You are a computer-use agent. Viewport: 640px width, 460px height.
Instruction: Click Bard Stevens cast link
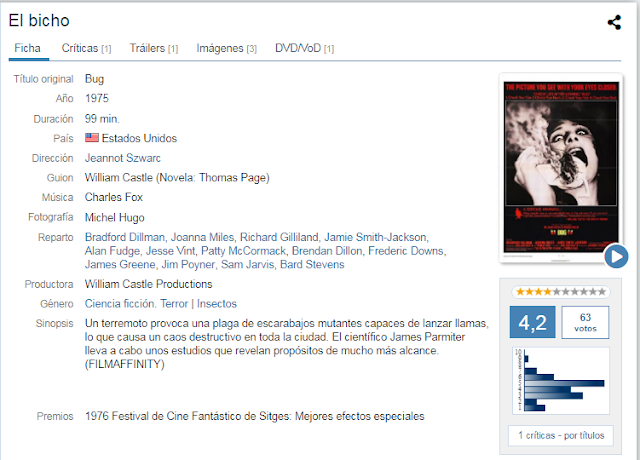click(312, 264)
